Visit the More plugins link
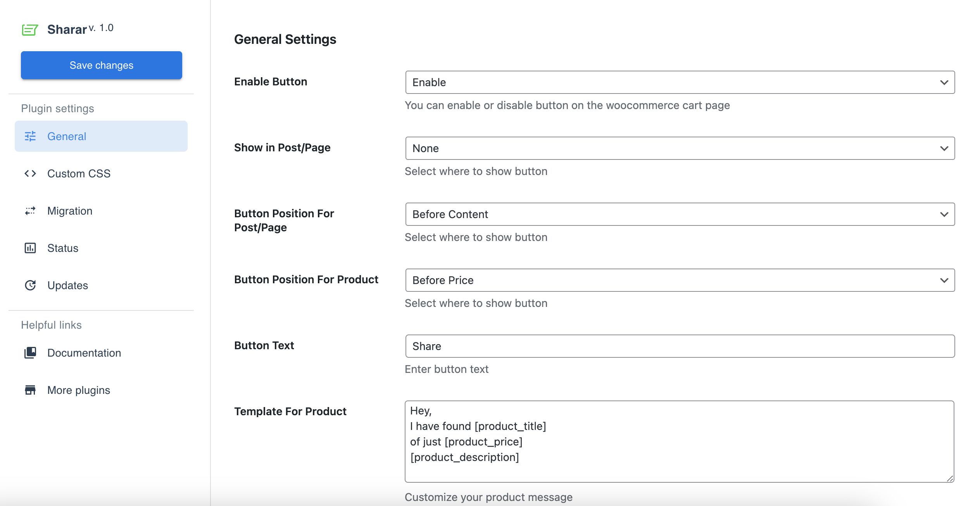 [79, 390]
